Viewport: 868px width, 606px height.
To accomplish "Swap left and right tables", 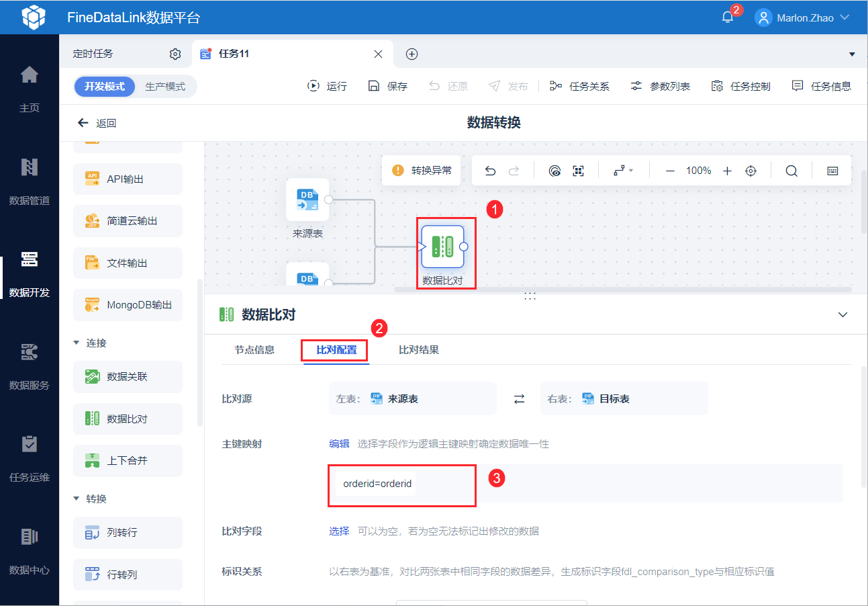I will pyautogui.click(x=519, y=399).
